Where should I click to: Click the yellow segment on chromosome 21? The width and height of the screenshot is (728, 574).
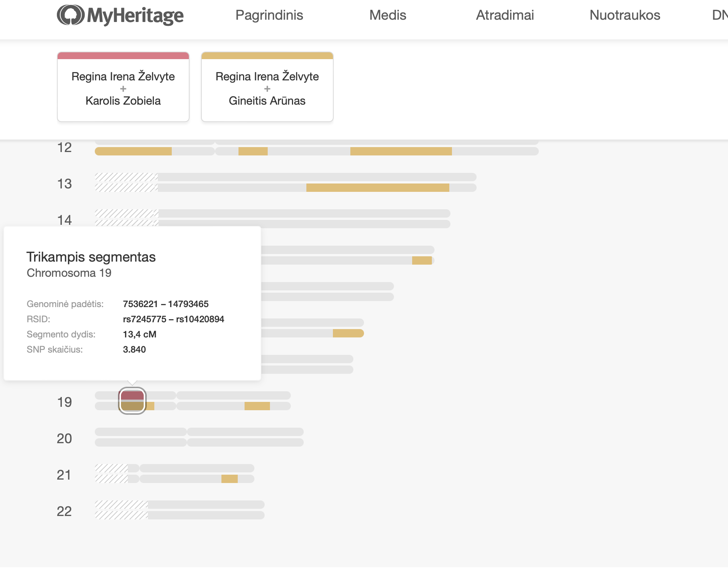229,479
